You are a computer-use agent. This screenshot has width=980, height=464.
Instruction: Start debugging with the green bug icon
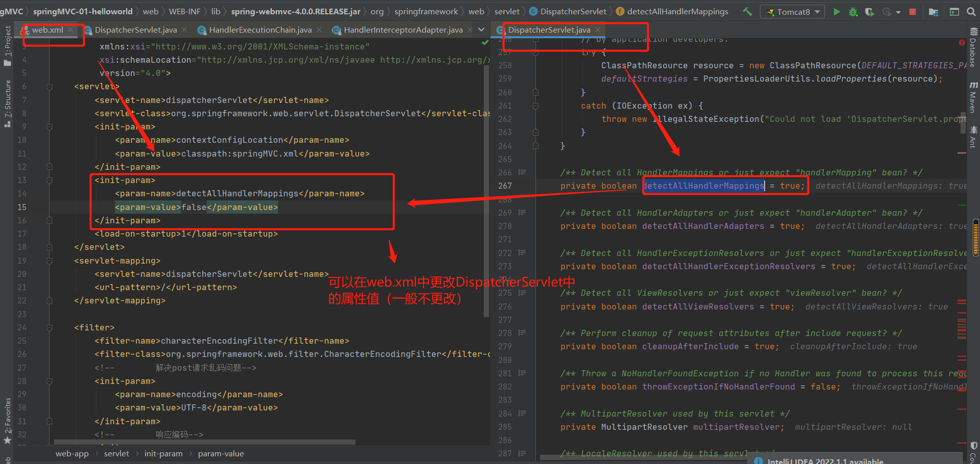pyautogui.click(x=853, y=12)
